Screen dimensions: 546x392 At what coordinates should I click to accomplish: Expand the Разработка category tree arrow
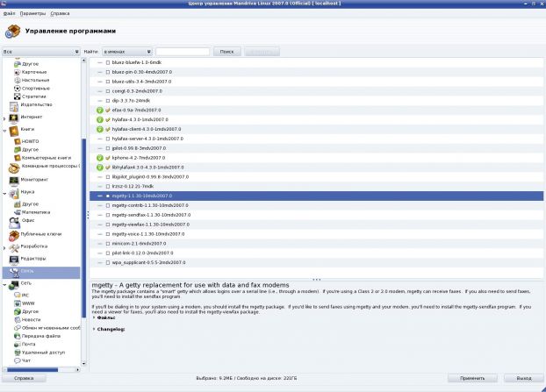pos(4,248)
